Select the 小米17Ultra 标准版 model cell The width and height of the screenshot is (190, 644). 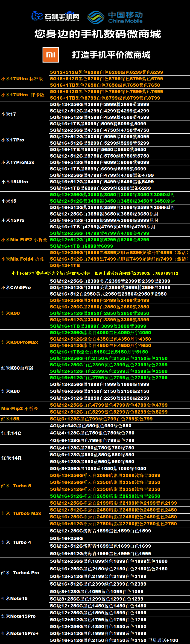[x=22, y=79]
